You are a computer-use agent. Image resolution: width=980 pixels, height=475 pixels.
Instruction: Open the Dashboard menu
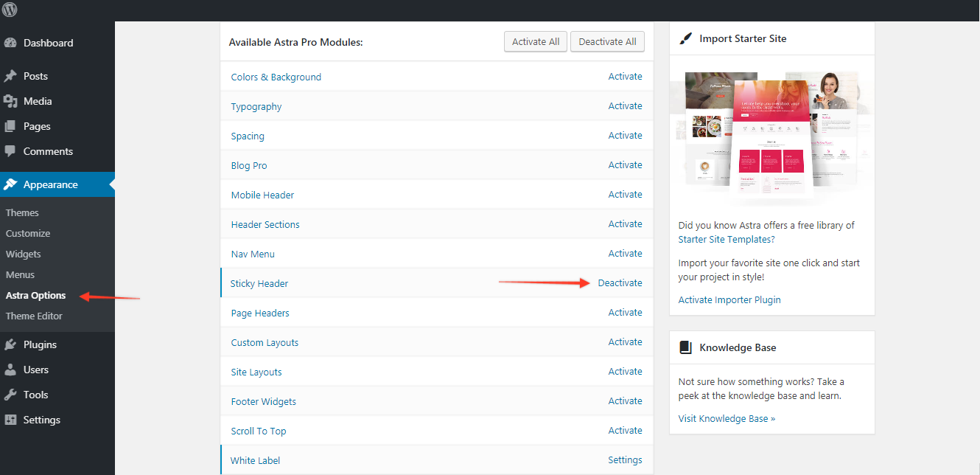57,43
